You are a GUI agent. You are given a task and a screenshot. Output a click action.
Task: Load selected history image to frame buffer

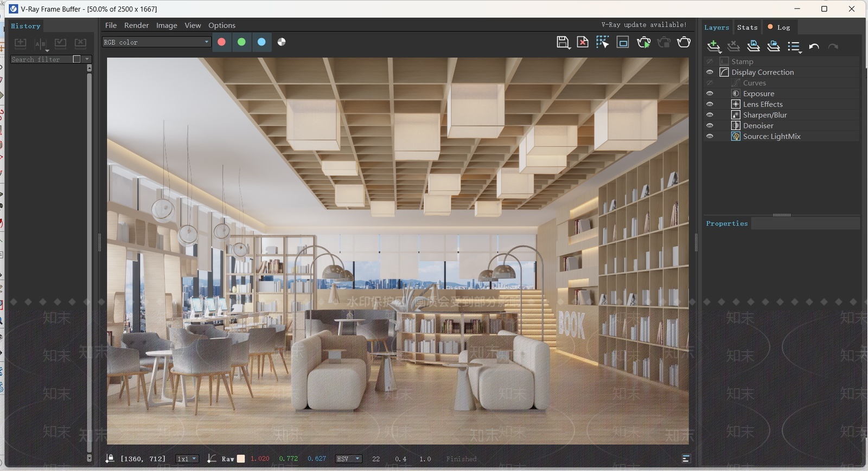click(61, 43)
